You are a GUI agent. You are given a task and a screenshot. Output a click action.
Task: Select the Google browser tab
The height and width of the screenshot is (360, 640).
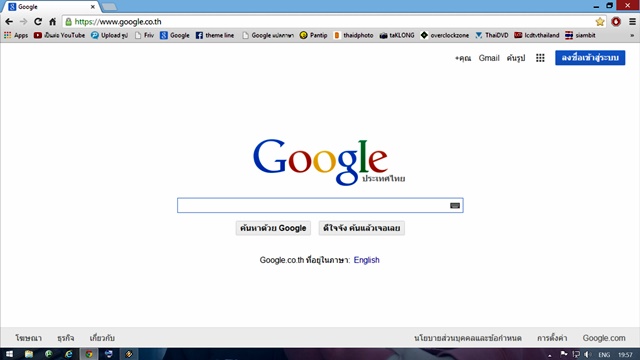(x=52, y=7)
